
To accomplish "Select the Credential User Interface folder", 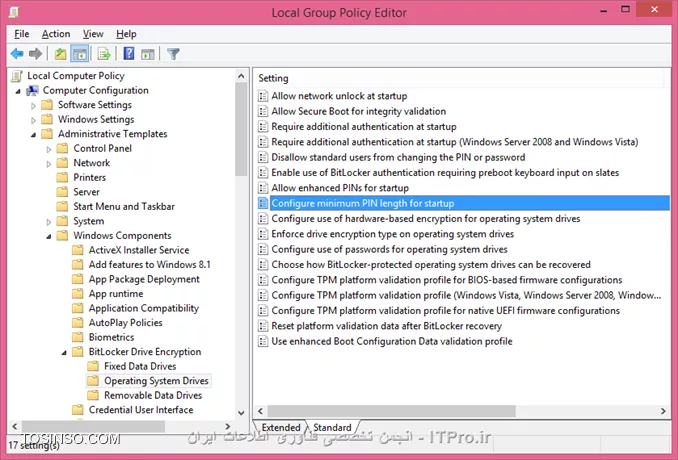I will click(x=141, y=410).
